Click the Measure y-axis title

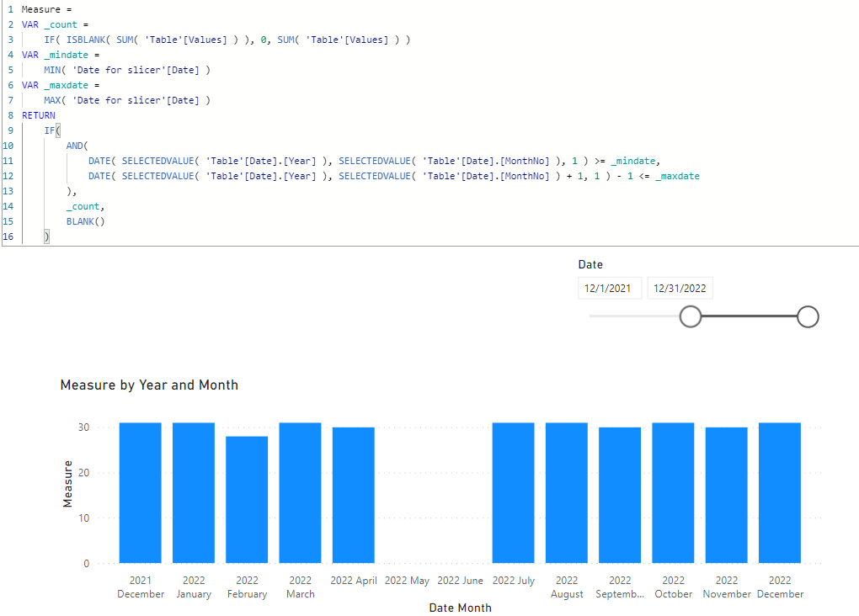click(x=67, y=484)
